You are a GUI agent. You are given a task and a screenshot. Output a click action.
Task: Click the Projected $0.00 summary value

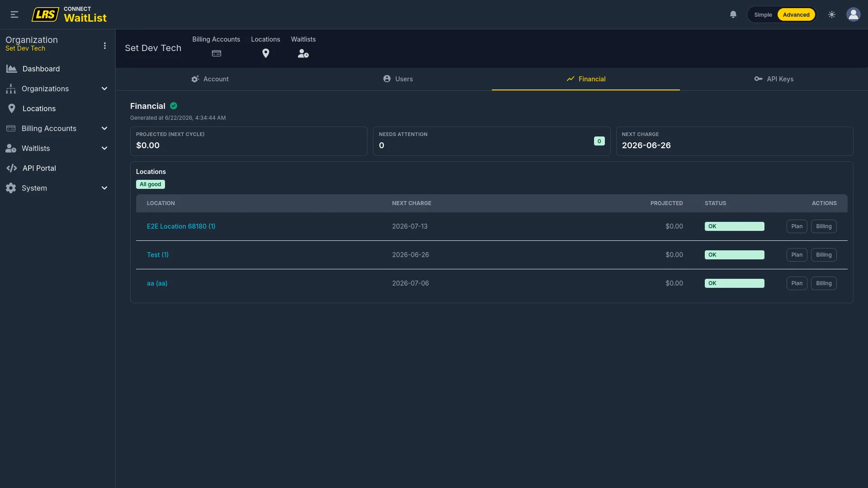coord(148,145)
